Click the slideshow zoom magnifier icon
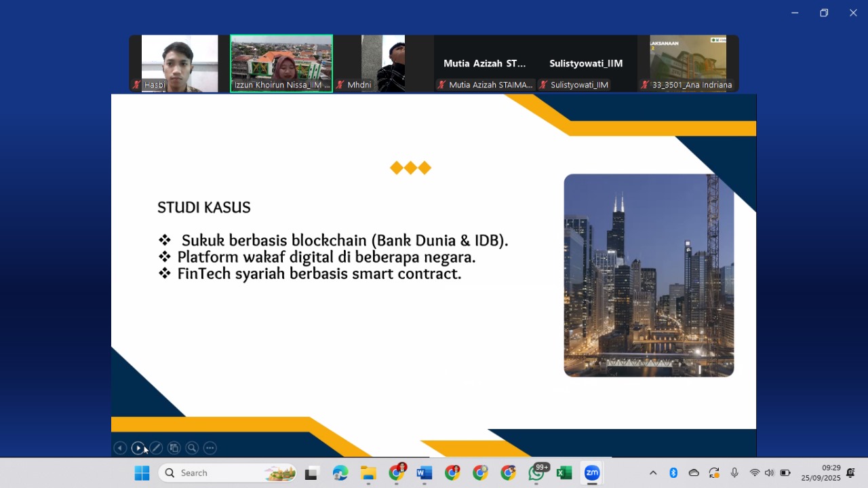 pyautogui.click(x=192, y=448)
